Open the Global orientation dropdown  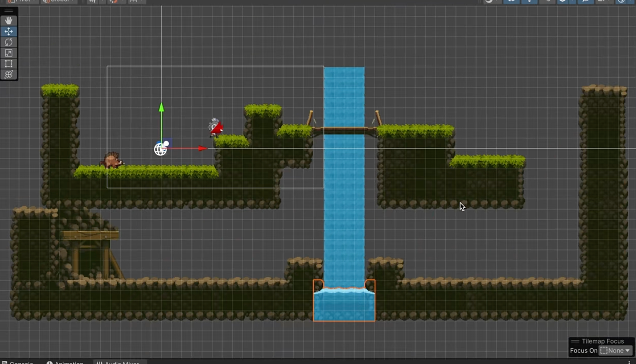59,1
